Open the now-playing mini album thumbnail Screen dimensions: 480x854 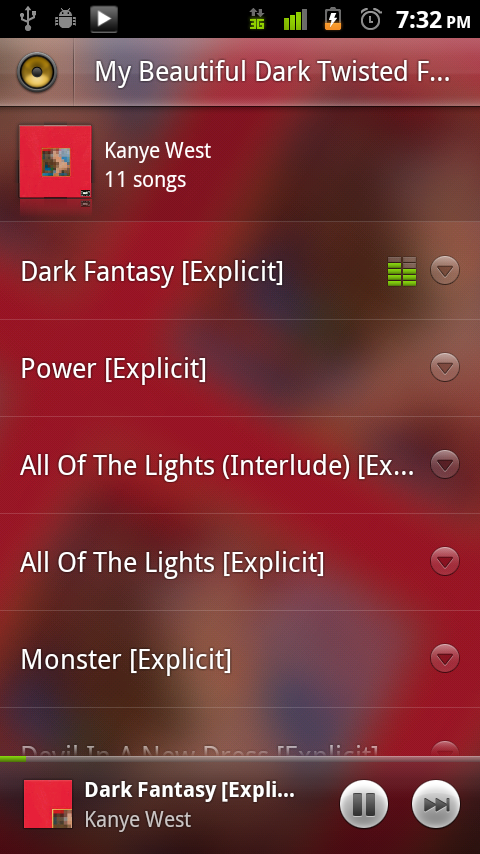(x=48, y=804)
